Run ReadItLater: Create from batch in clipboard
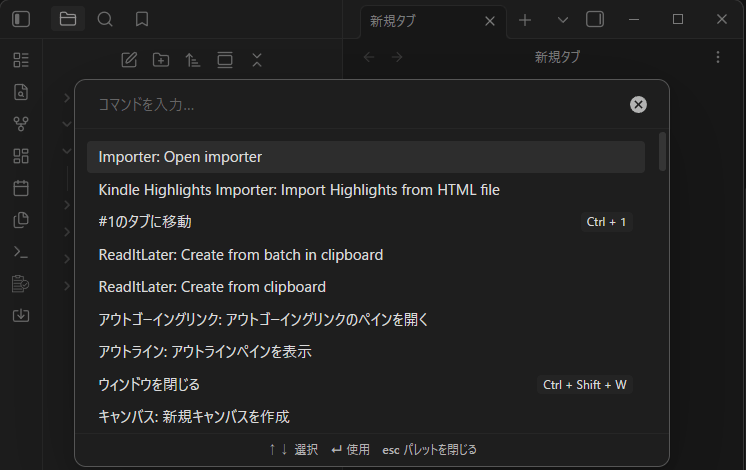This screenshot has width=746, height=470. pyautogui.click(x=366, y=255)
